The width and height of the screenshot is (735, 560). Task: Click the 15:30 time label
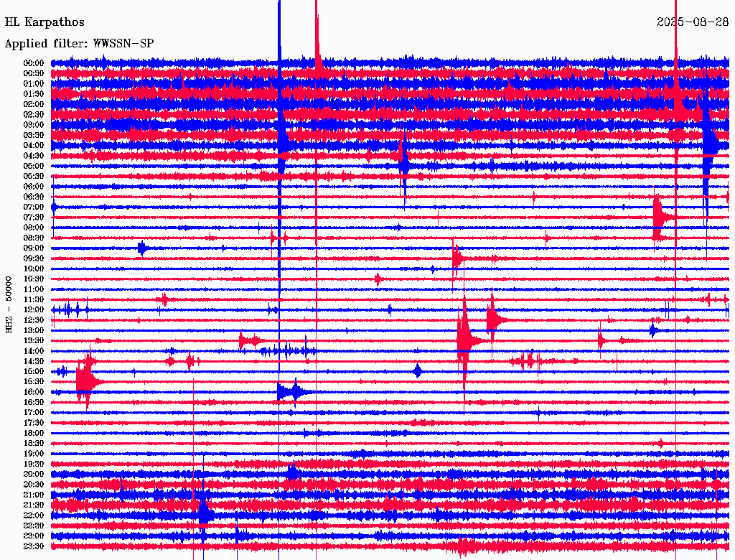(x=34, y=382)
